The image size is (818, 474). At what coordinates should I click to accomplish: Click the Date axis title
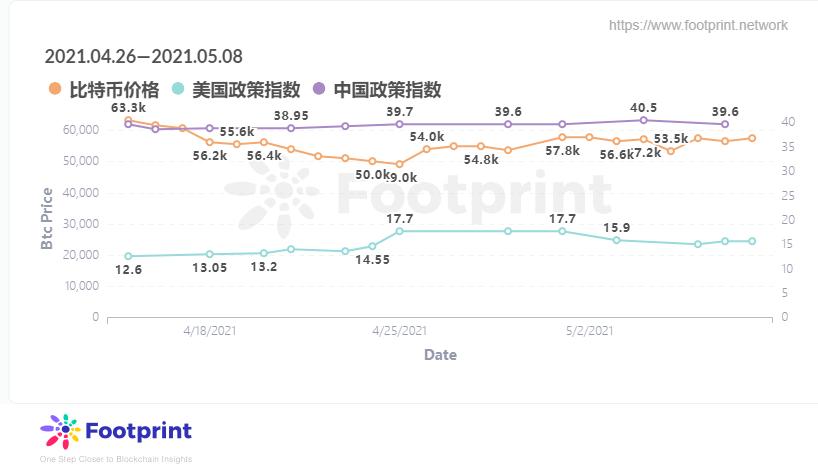coord(440,355)
